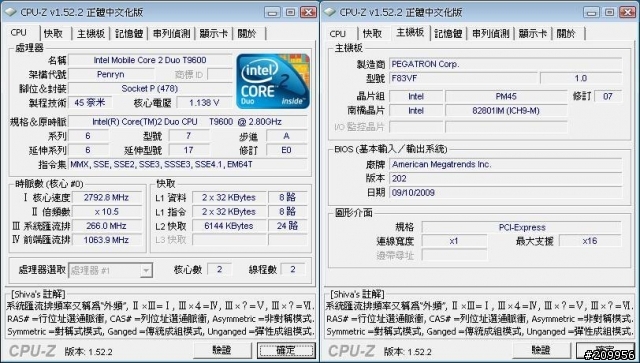Screen dimensions: 640x363
Task: Close the left CPU-Z window
Action: 309,12
